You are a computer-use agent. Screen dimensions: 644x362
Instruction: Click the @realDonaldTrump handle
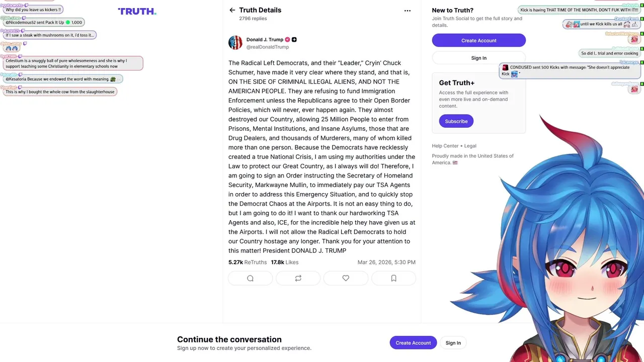click(267, 47)
